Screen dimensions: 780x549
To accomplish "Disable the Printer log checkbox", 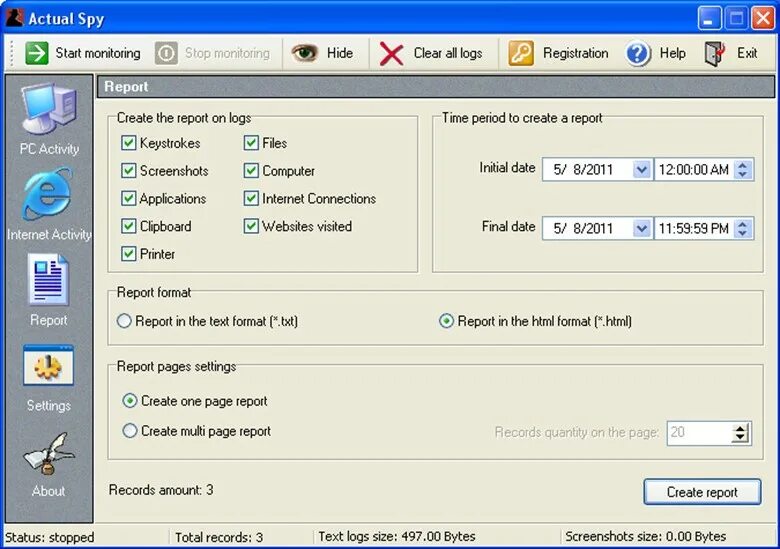I will click(x=128, y=254).
